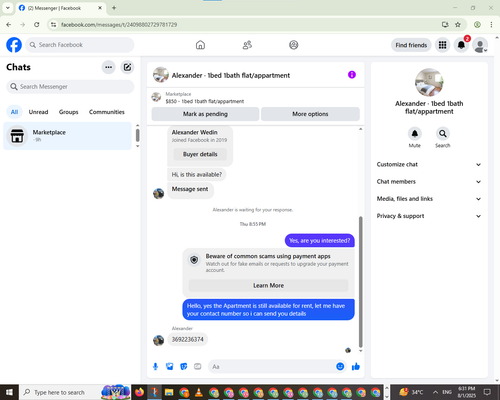Click the chat list scrollbar
The image size is (500, 400).
pos(137,135)
